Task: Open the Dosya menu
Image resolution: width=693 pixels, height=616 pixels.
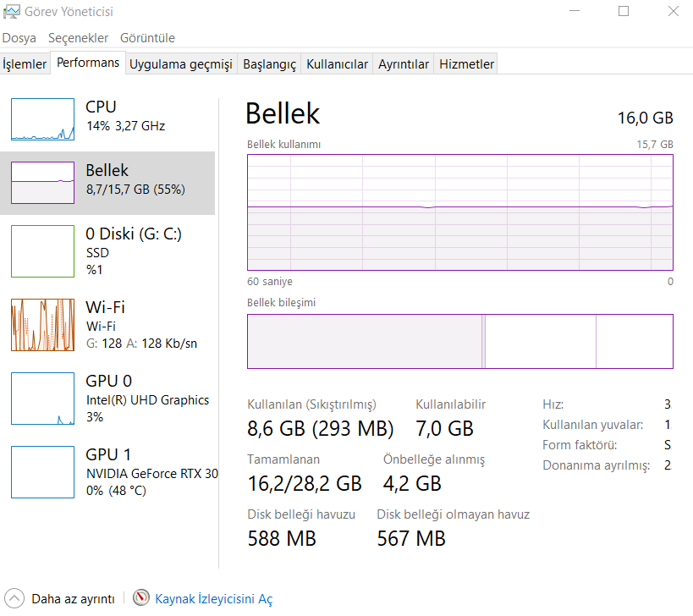Action: coord(19,38)
